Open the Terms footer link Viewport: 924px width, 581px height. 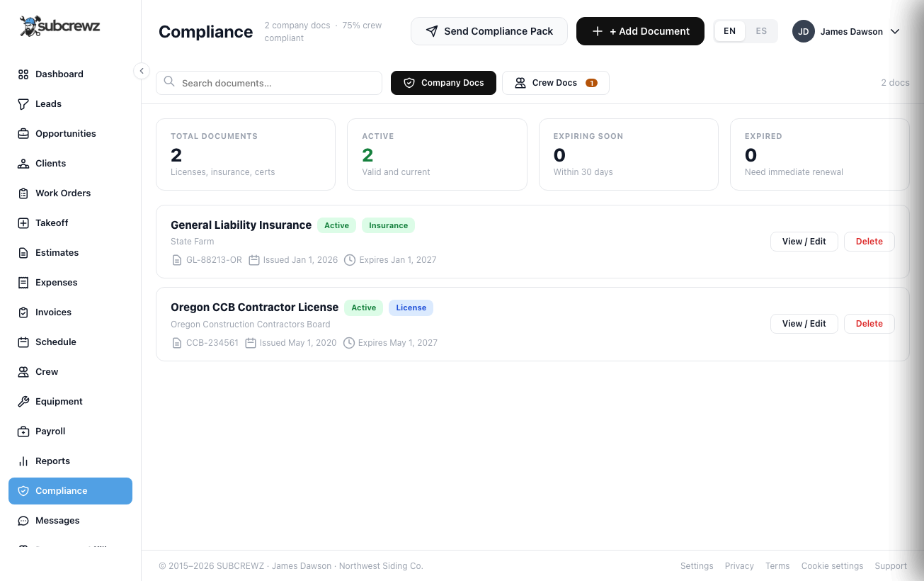777,566
